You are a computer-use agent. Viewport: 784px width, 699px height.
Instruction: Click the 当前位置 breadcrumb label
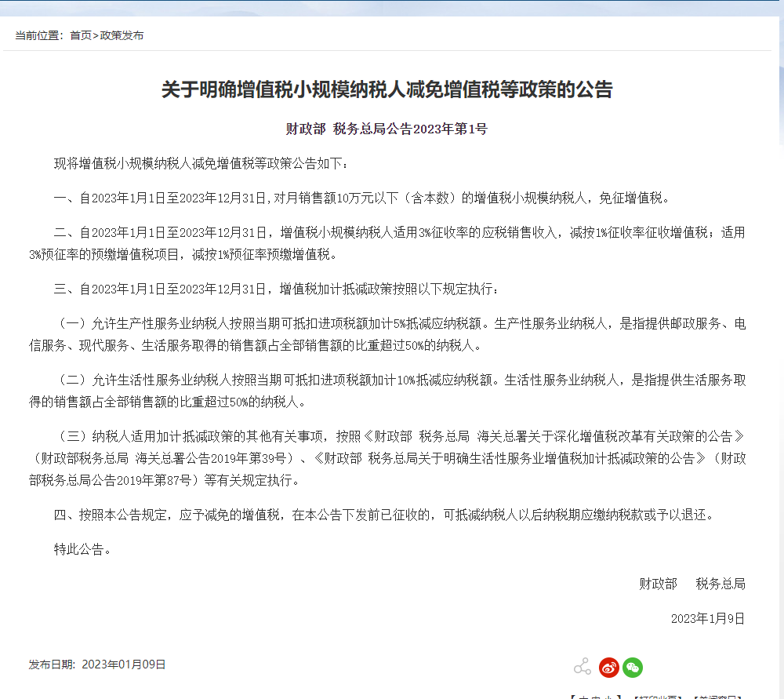click(x=39, y=35)
